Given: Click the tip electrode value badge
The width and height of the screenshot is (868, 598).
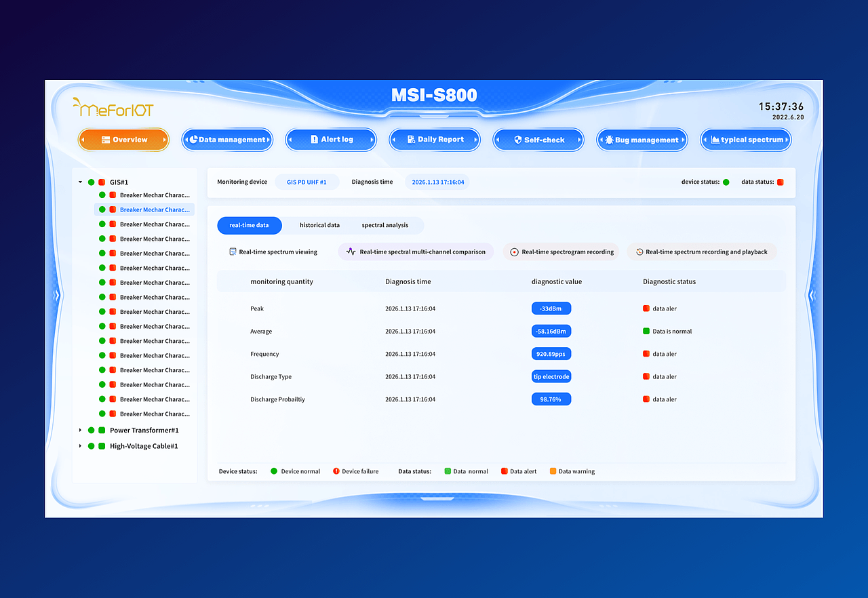Looking at the screenshot, I should tap(551, 377).
